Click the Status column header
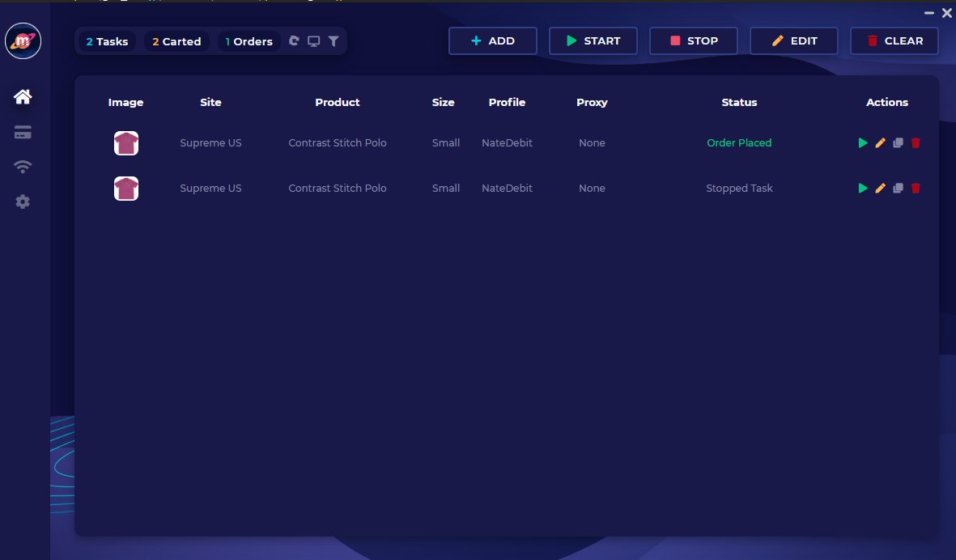956x560 pixels. pos(739,103)
